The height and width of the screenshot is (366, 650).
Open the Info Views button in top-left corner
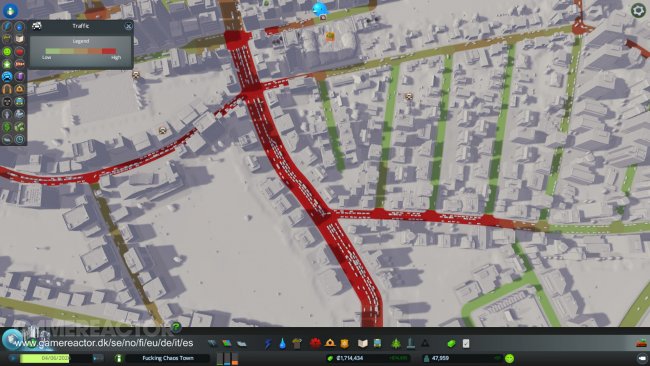(x=10, y=10)
